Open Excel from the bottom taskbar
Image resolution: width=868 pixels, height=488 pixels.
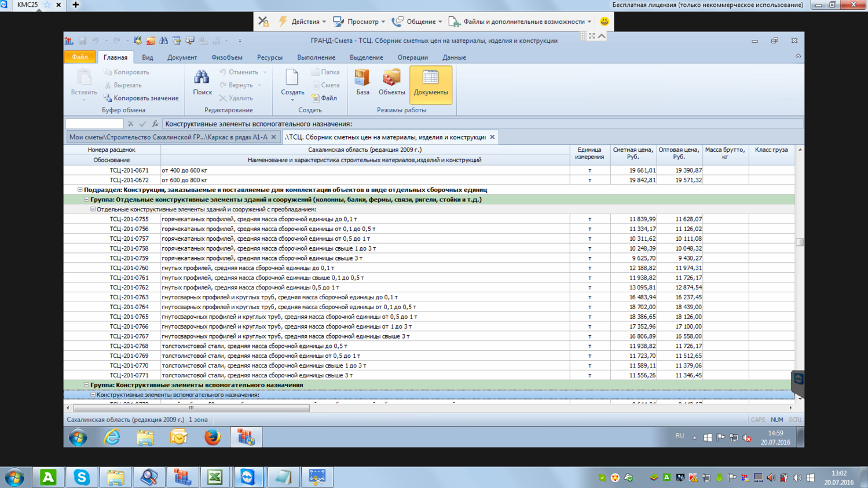tap(215, 477)
